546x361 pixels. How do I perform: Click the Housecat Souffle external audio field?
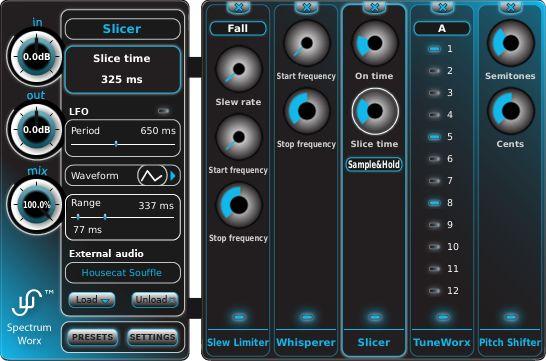click(x=123, y=273)
